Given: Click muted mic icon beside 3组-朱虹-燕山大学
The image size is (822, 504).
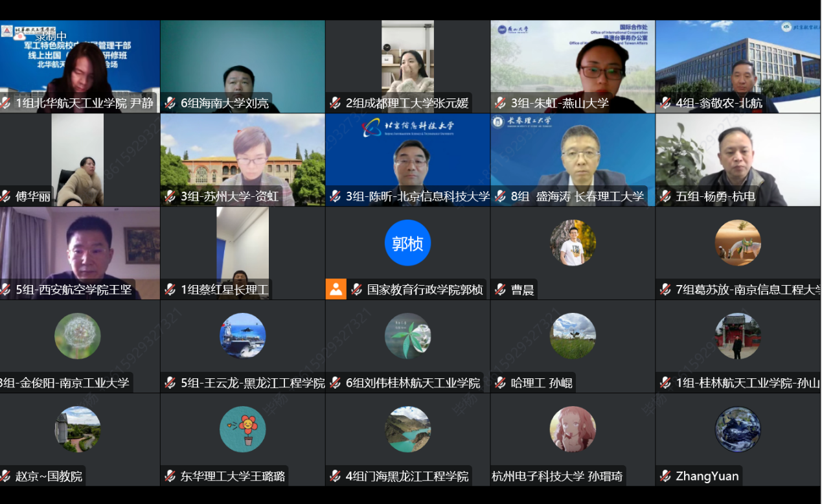Looking at the screenshot, I should click(x=501, y=103).
